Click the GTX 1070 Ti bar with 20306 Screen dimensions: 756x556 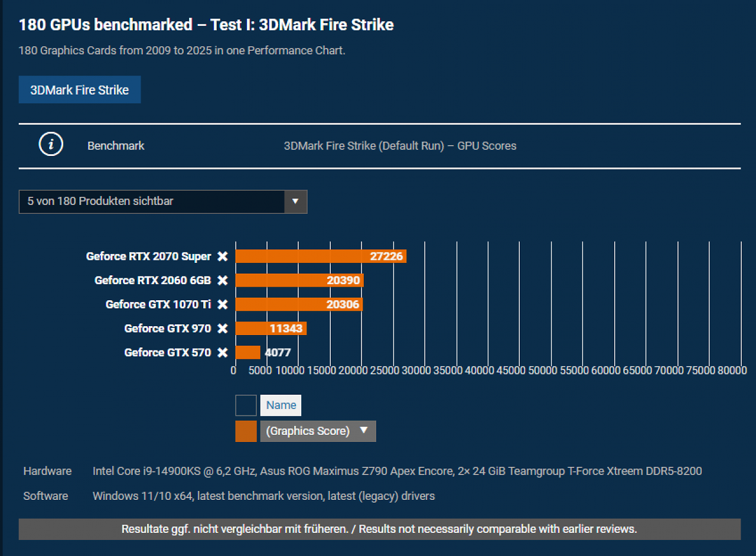(299, 304)
